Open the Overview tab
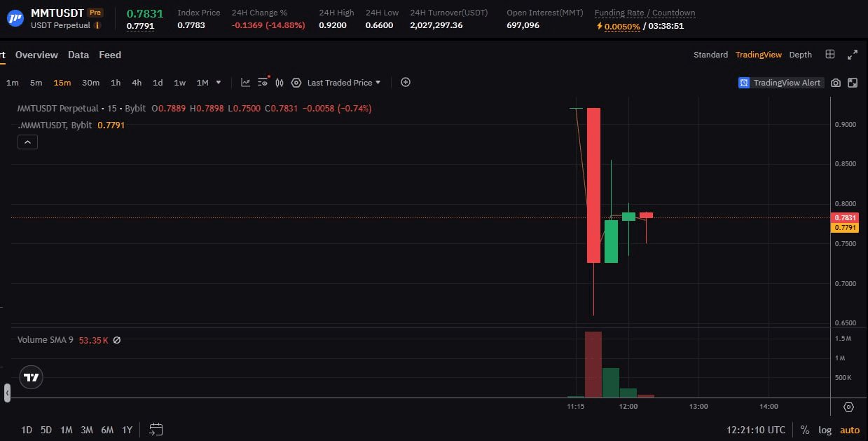Screen dimensions: 868x441 coord(36,55)
